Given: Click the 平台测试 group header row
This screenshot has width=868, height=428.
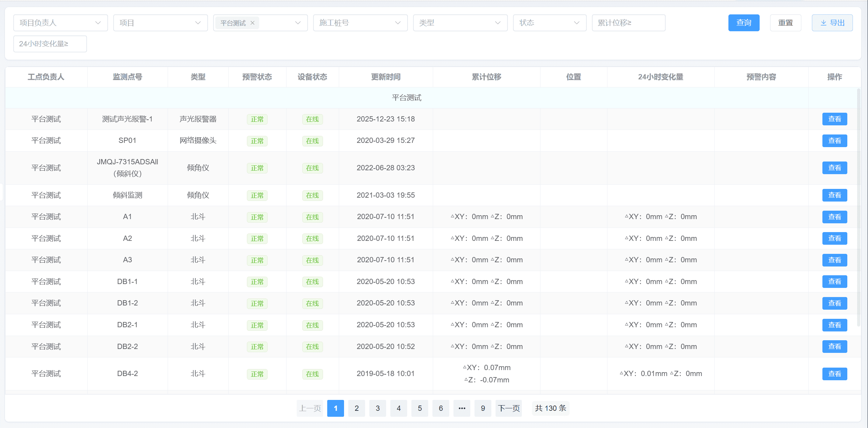Looking at the screenshot, I should click(x=407, y=98).
